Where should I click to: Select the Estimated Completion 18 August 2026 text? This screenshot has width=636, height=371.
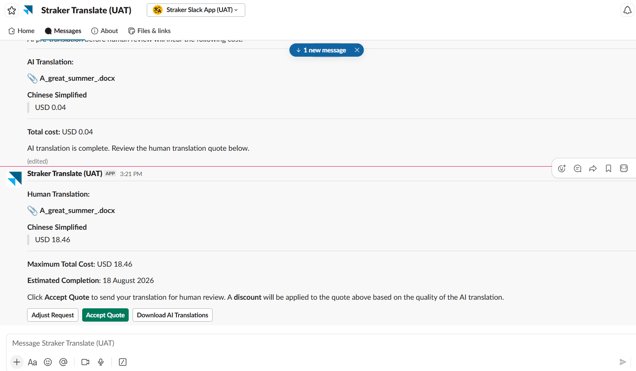click(90, 281)
